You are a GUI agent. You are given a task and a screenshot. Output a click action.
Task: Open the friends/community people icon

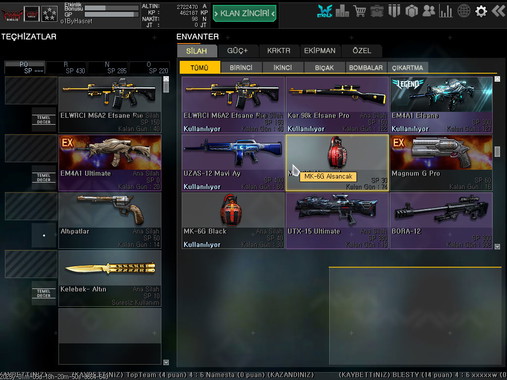[x=428, y=11]
